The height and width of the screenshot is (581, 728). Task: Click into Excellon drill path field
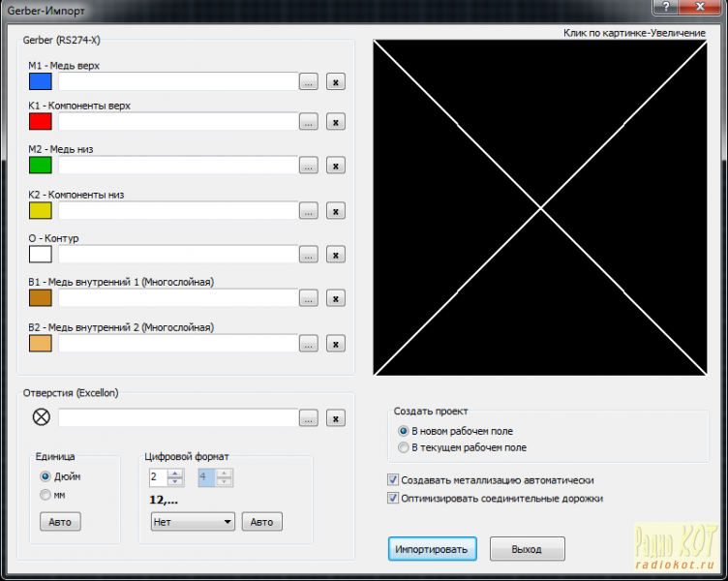click(178, 417)
